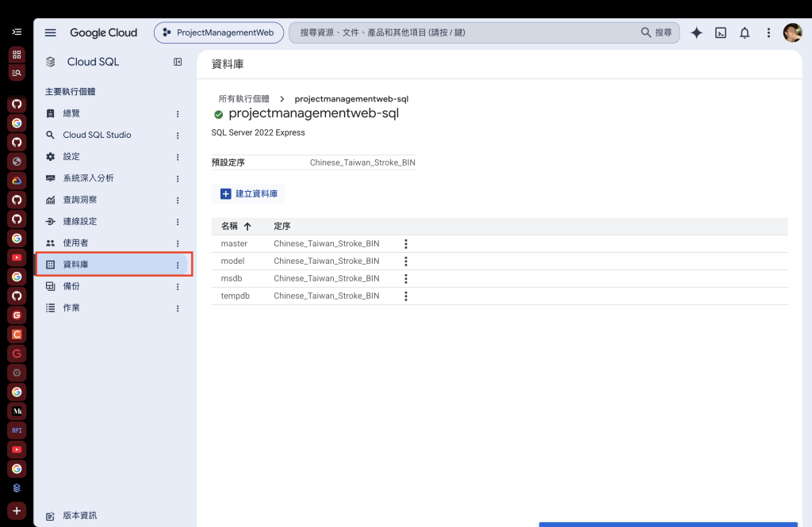Click SQL Server 2022 Express text
The width and height of the screenshot is (812, 527).
point(258,132)
